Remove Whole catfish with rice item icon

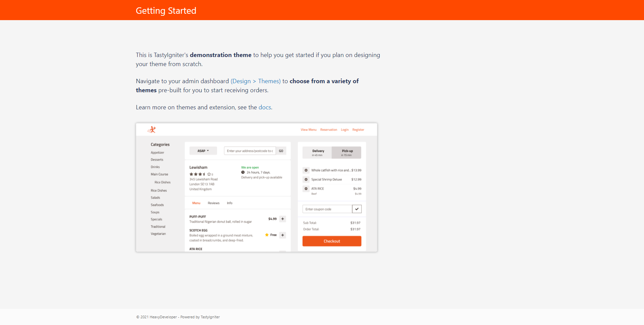306,170
